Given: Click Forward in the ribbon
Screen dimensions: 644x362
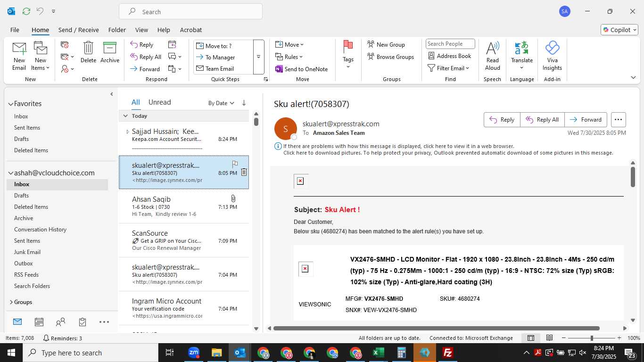Looking at the screenshot, I should tap(145, 69).
